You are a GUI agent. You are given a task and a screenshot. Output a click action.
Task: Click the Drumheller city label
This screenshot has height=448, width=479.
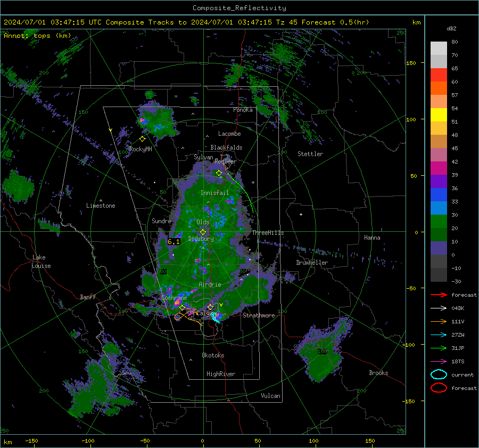pyautogui.click(x=312, y=263)
